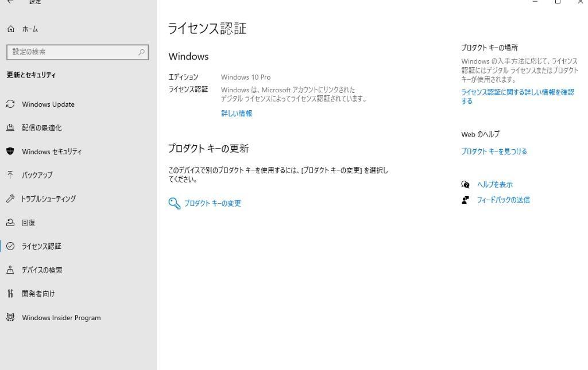Click the ライセンス認証 checkmark circle icon
This screenshot has height=370, width=588.
[10, 246]
